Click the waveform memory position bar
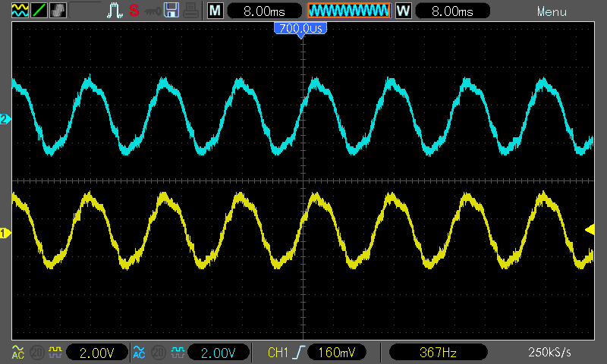This screenshot has height=364, width=607. pos(349,11)
